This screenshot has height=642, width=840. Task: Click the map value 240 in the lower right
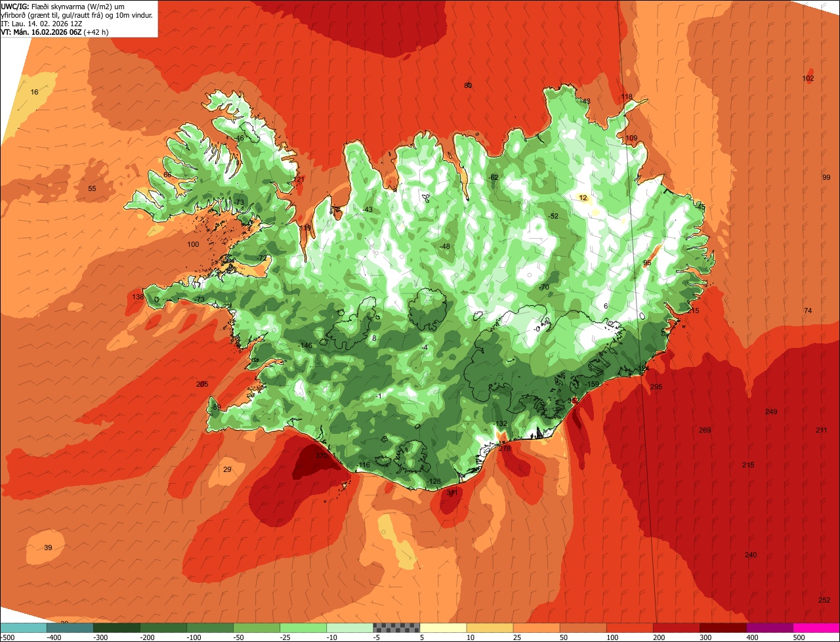[751, 555]
